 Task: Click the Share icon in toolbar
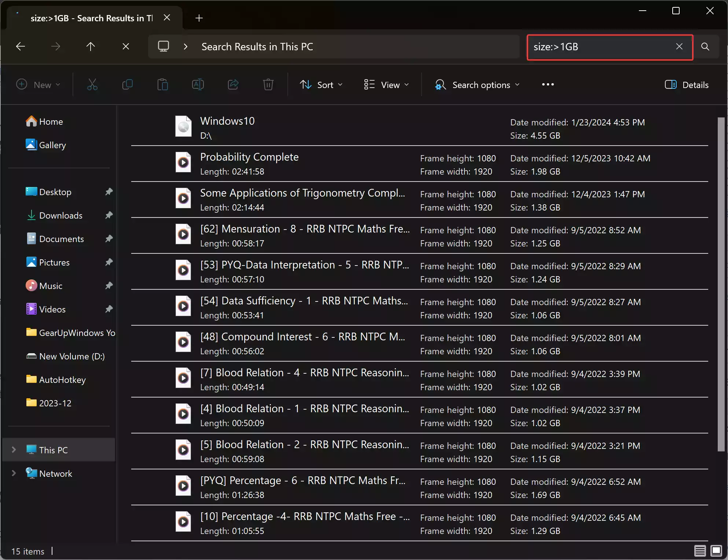pos(233,85)
